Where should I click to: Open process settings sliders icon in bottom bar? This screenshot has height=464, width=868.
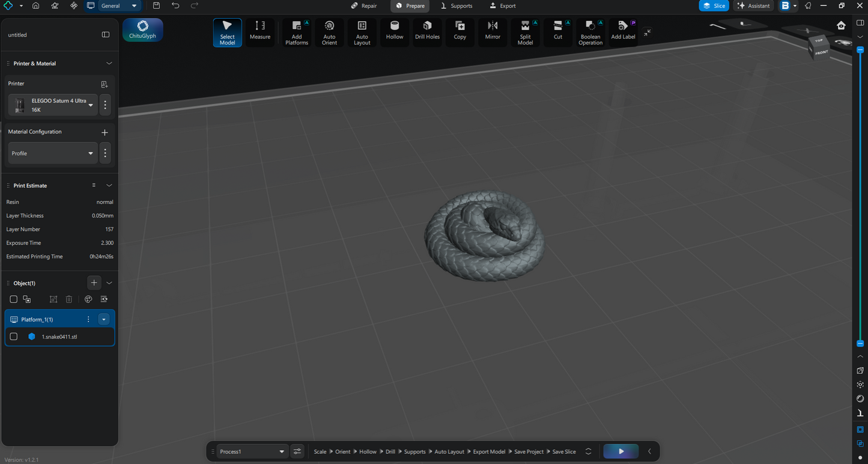(297, 451)
